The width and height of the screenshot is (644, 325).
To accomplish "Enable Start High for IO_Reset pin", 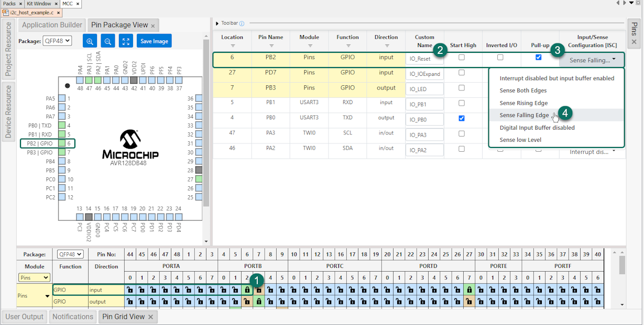I will coord(462,58).
